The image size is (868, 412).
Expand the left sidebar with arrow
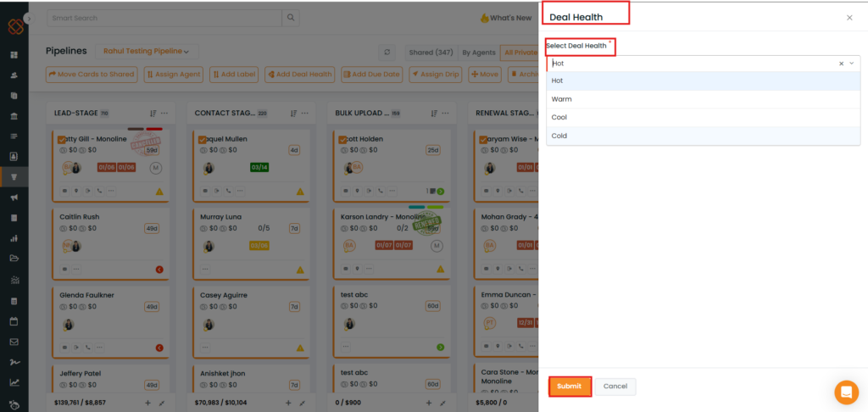tap(29, 18)
